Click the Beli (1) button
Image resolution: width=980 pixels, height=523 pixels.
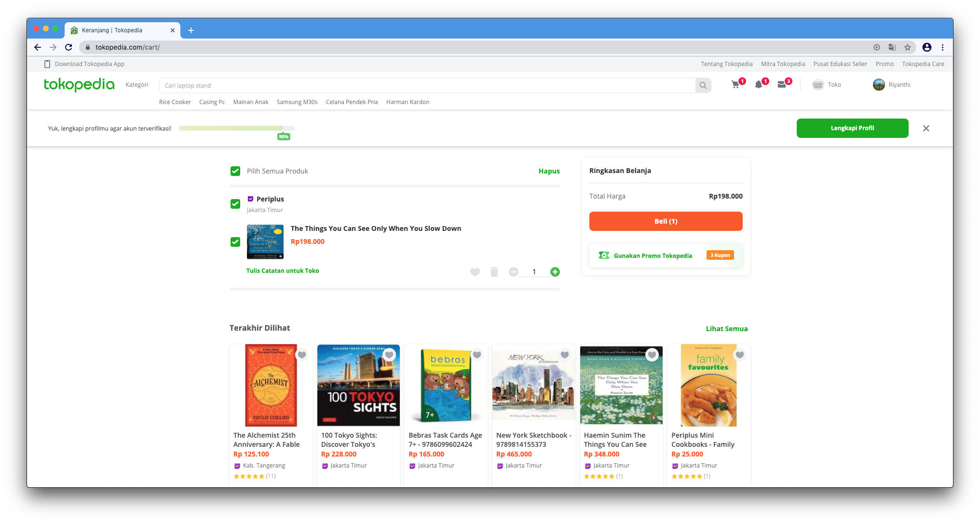pyautogui.click(x=666, y=221)
